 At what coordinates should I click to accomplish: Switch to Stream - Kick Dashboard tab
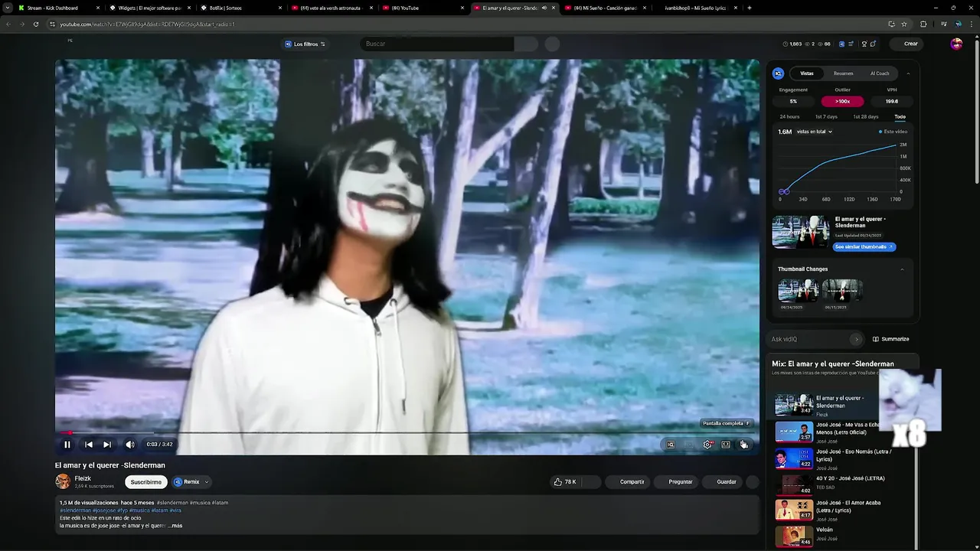59,8
